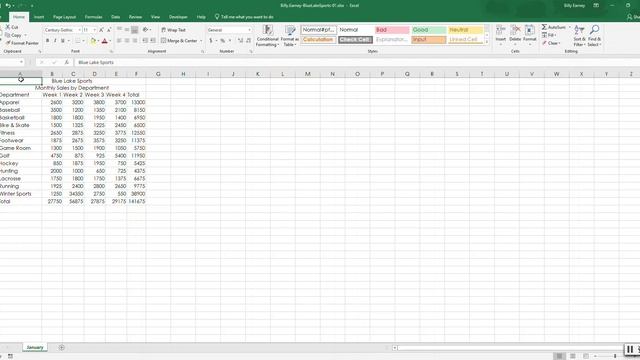Apply red font color
This screenshot has height=360, width=640.
pos(104,41)
